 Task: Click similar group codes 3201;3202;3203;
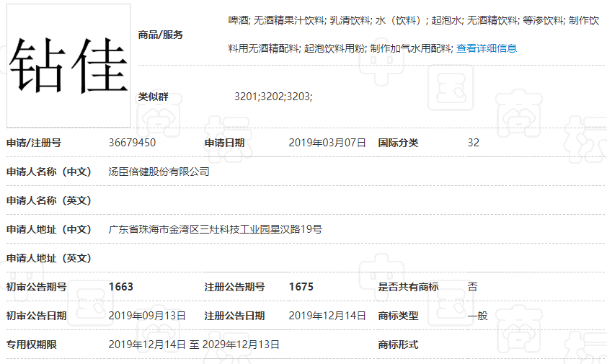[273, 97]
